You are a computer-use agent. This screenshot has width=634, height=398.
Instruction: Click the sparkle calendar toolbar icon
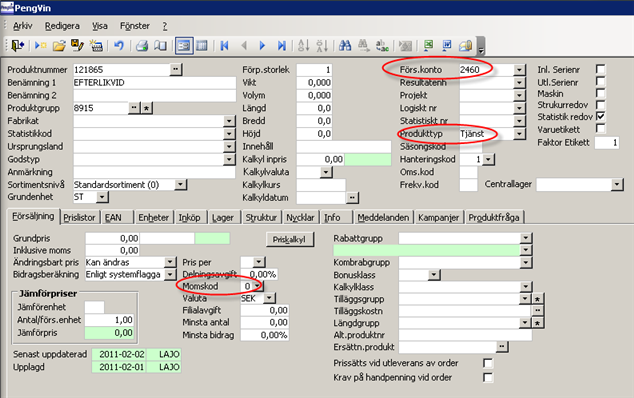point(96,46)
